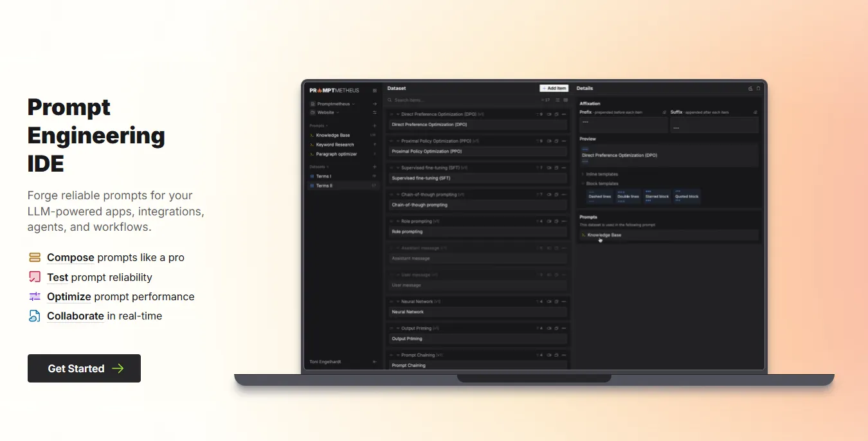Add a new dataset with the plus icon
Screen dimensions: 868x441
pos(375,166)
